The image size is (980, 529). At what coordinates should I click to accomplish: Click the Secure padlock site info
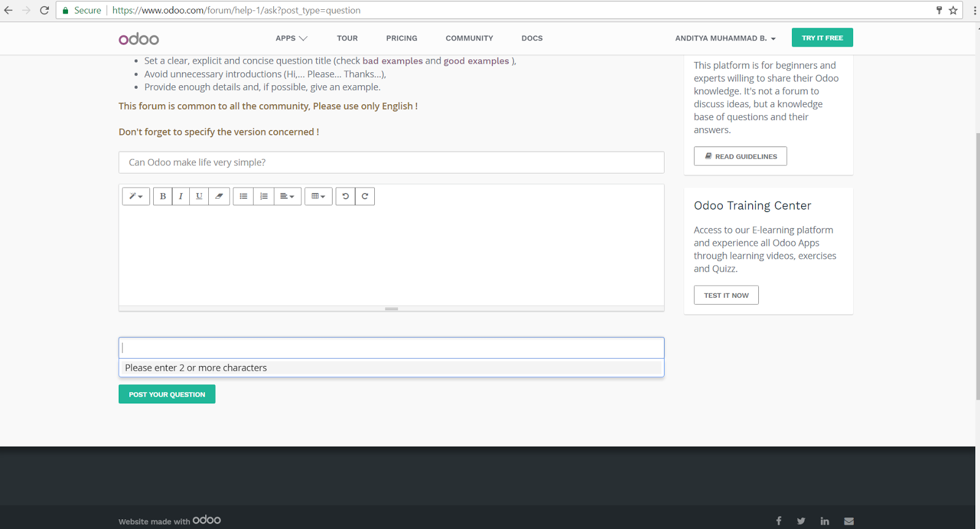(x=81, y=10)
